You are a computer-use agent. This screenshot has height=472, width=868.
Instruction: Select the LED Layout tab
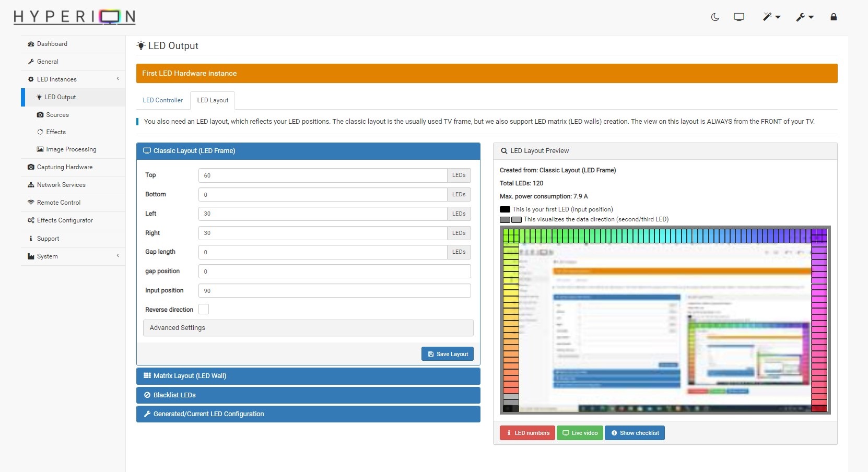[213, 100]
